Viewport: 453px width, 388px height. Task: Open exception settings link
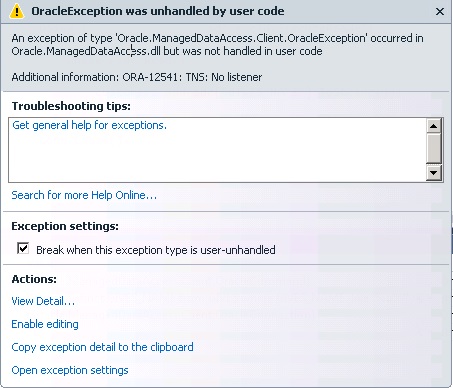pyautogui.click(x=70, y=370)
